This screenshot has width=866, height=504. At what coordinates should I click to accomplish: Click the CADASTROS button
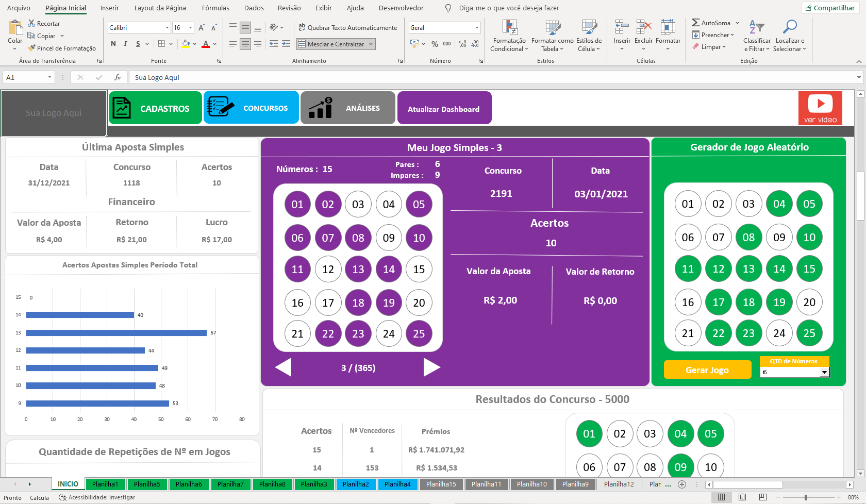(x=155, y=108)
